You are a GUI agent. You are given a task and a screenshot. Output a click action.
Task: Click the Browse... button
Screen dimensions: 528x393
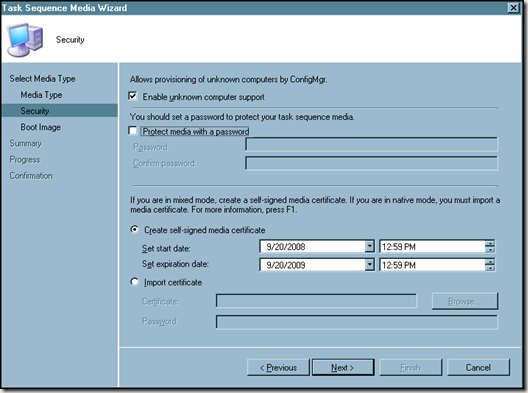(465, 301)
